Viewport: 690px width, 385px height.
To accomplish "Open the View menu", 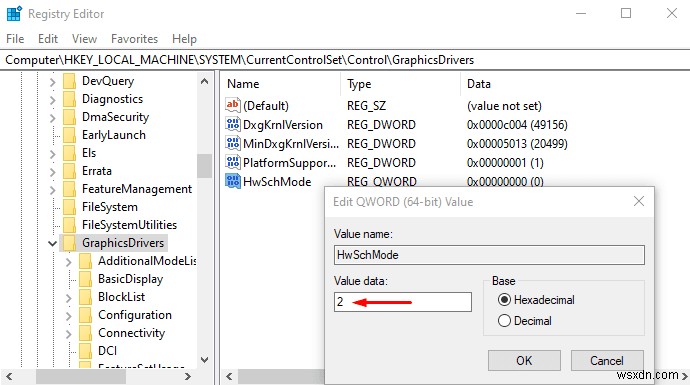I will pyautogui.click(x=84, y=39).
